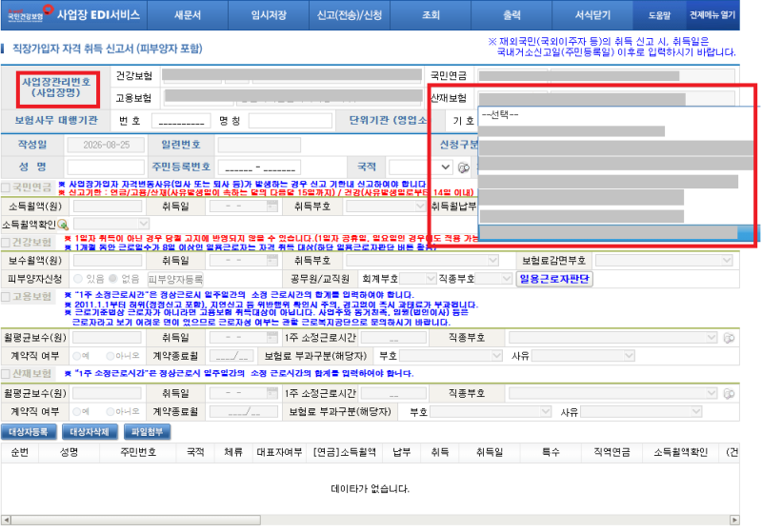Open the 조회 menu
This screenshot has width=762, height=532.
[431, 15]
